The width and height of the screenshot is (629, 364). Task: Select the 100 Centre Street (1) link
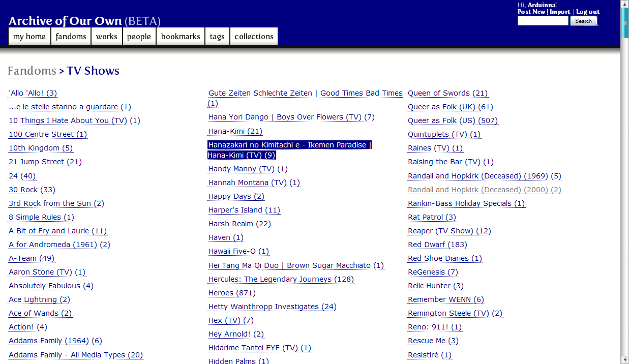(48, 134)
